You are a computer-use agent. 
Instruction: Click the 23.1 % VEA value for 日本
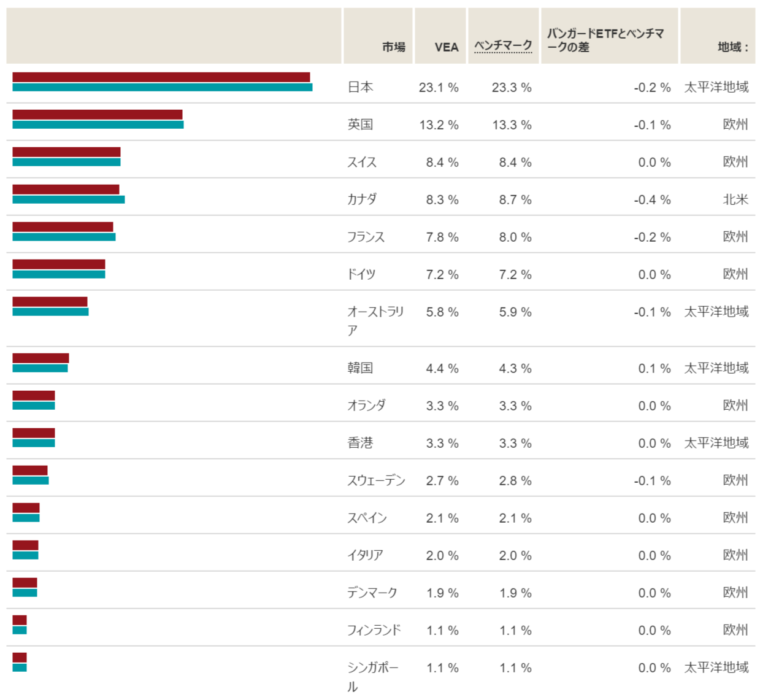(439, 88)
